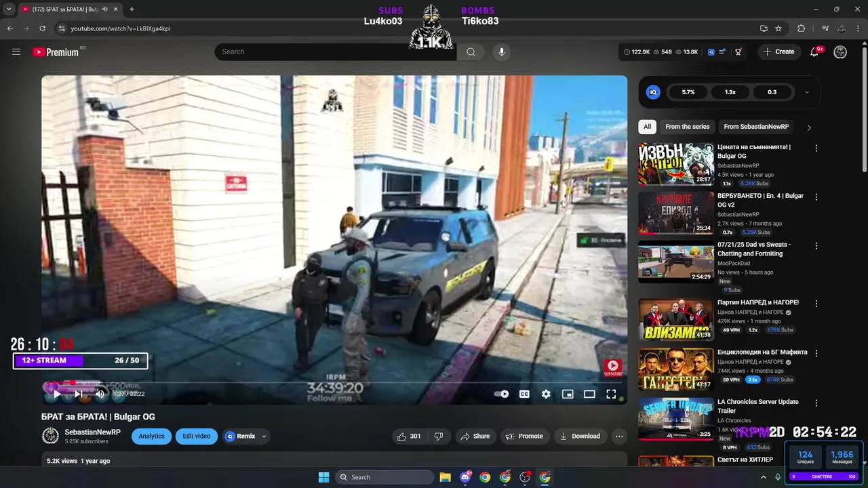Click the vidIQ 5.7% score pill

pos(688,92)
